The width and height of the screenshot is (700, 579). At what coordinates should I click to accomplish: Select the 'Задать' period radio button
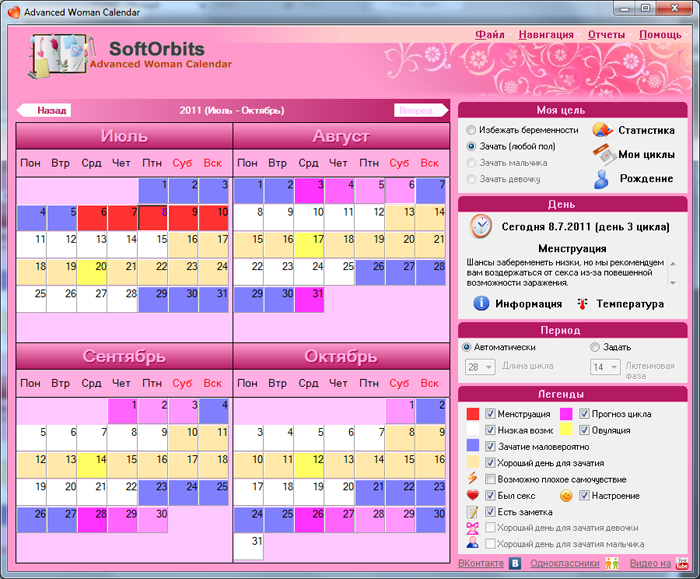595,347
